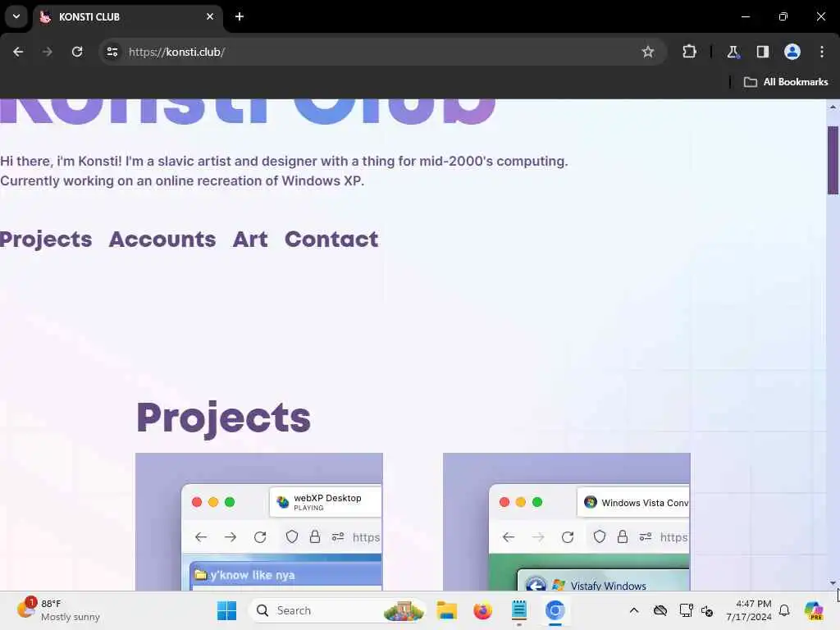Open the webXP Desktop project thumbnail
This screenshot has height=630, width=840.
click(259, 523)
